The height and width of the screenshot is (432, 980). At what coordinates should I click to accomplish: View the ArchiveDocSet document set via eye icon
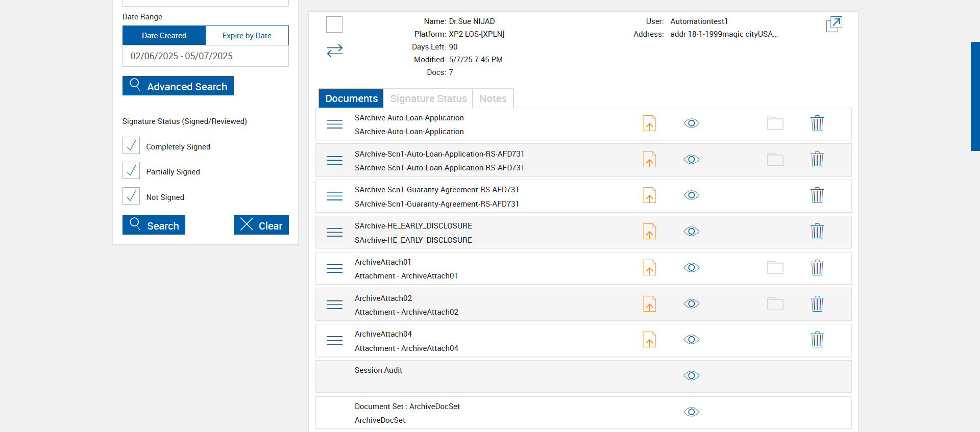692,412
